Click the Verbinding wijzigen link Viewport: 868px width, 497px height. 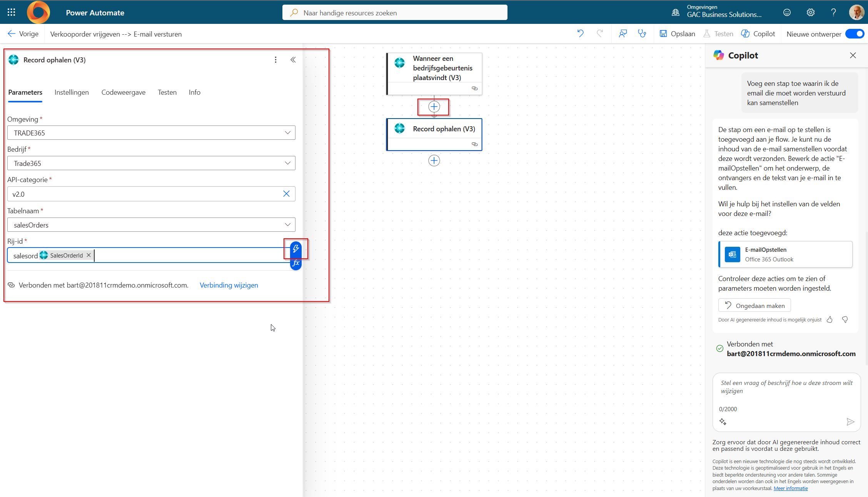coord(229,285)
